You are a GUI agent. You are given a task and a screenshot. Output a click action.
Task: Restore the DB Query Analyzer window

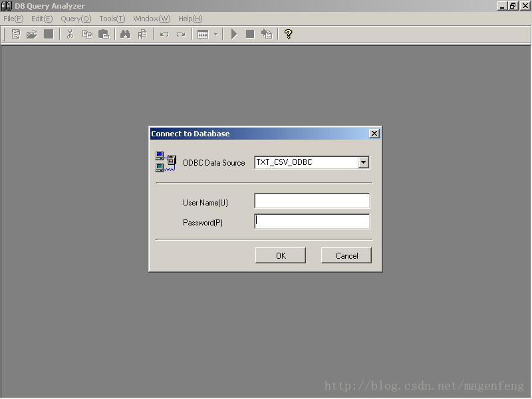click(513, 6)
